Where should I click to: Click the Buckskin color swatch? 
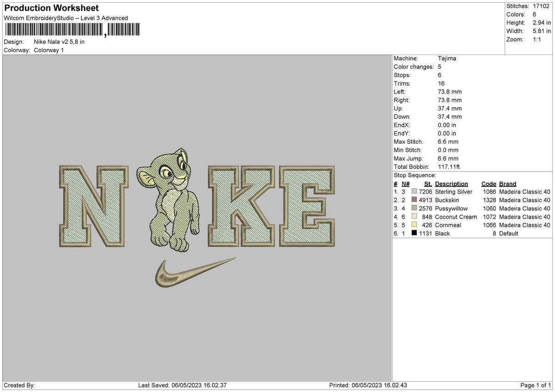coord(414,200)
